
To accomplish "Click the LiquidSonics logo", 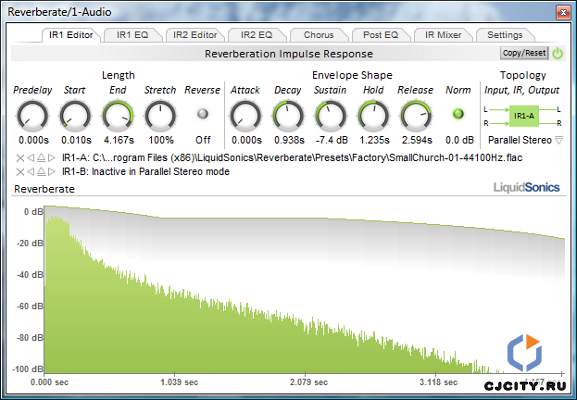I will click(x=526, y=187).
